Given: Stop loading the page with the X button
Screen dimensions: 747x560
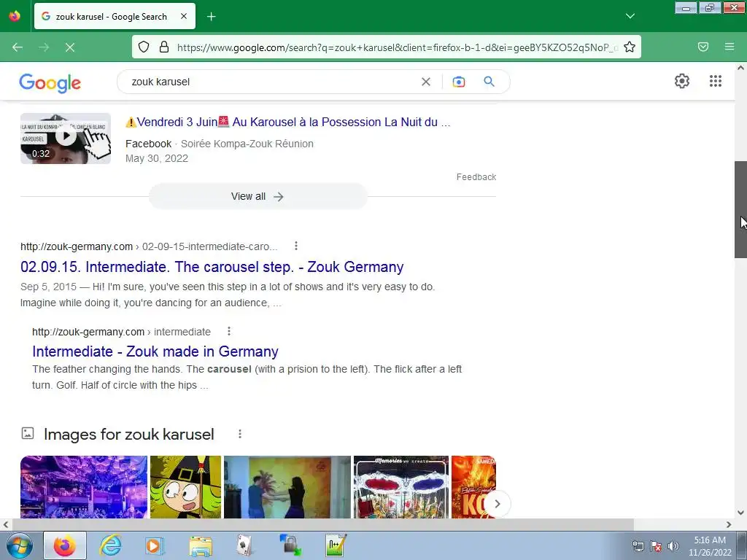Looking at the screenshot, I should 70,47.
